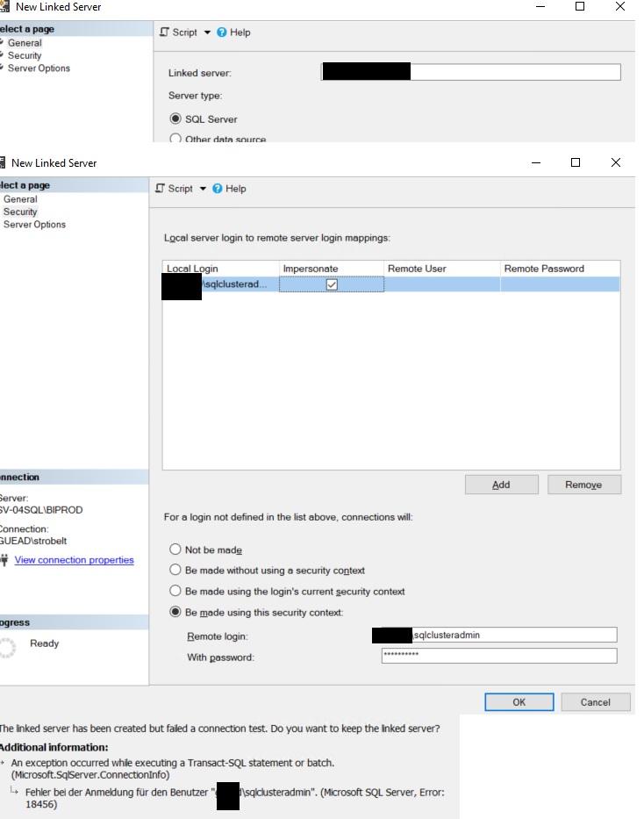644x819 pixels.
Task: Toggle Impersonate checkbox for sqlclusteradmin row
Action: tap(332, 284)
